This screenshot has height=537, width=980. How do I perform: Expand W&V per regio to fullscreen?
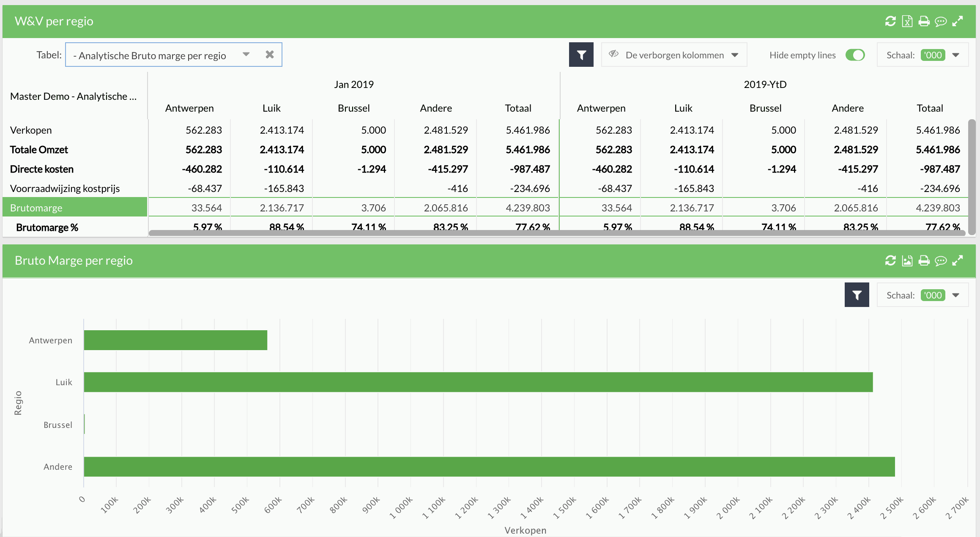click(958, 21)
